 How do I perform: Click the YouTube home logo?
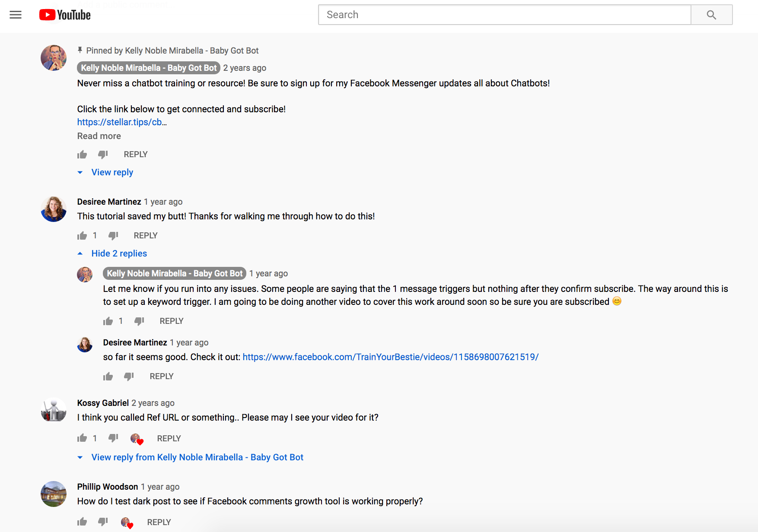(65, 15)
